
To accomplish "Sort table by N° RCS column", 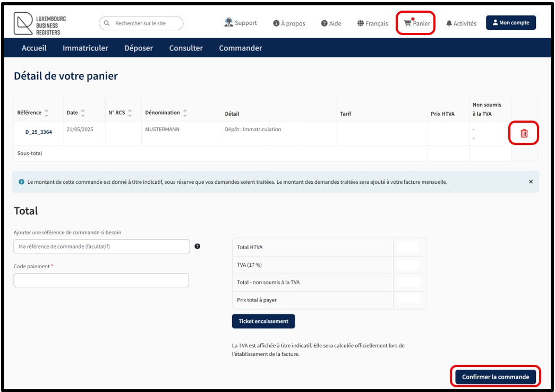I will coord(130,113).
